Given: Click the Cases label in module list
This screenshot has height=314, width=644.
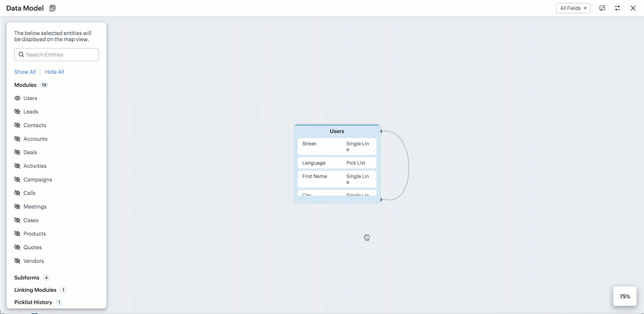Looking at the screenshot, I should (x=31, y=220).
